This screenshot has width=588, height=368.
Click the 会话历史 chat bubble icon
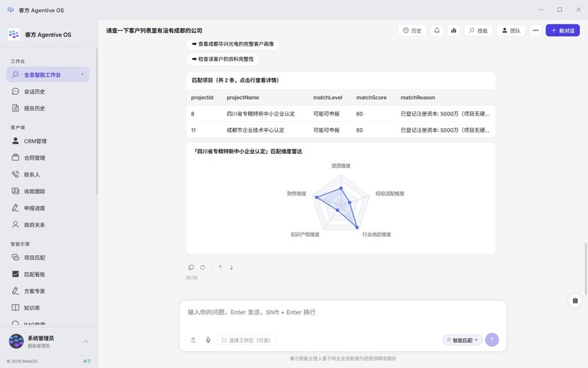[15, 91]
